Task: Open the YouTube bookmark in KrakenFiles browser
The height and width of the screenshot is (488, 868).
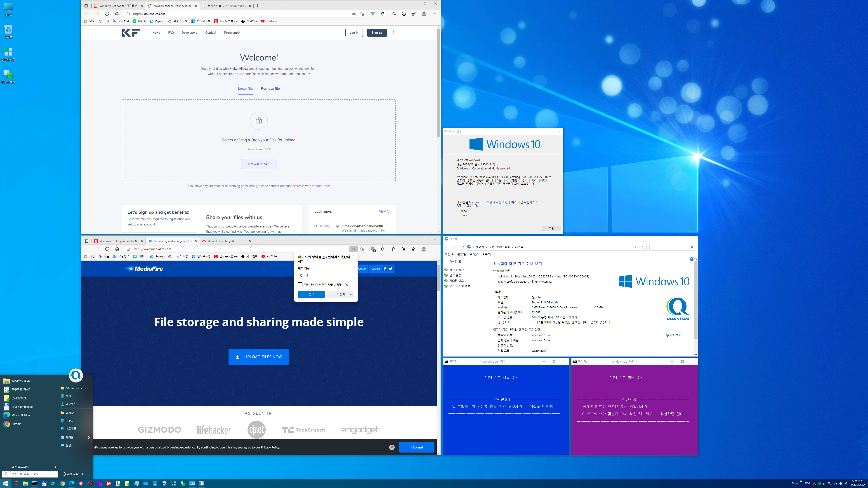Action: (269, 21)
